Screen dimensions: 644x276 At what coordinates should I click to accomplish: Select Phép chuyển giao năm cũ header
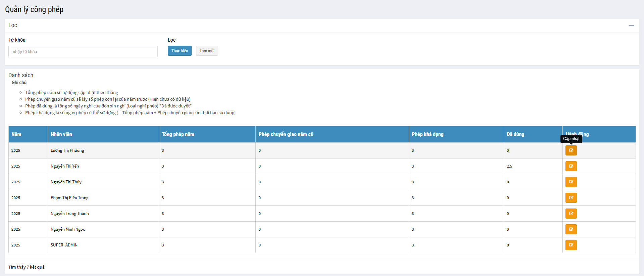[x=286, y=134]
